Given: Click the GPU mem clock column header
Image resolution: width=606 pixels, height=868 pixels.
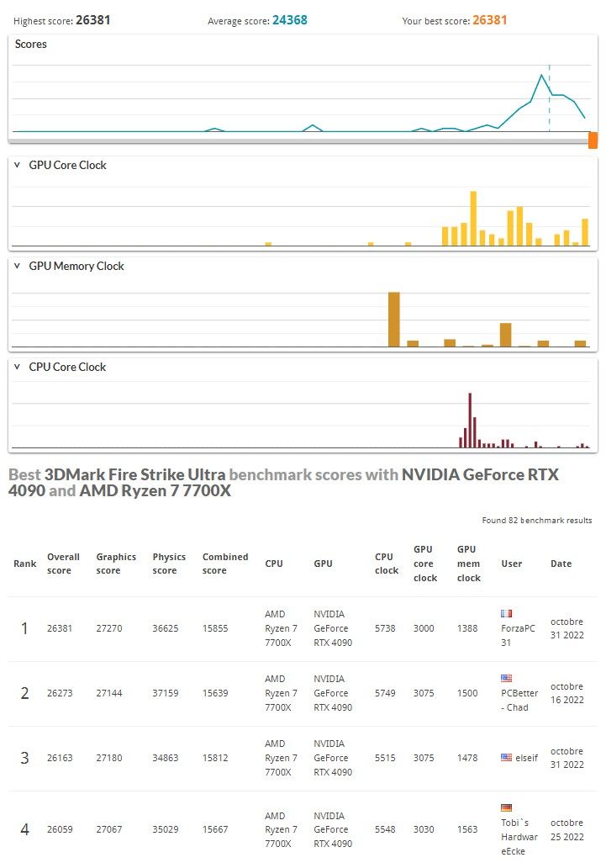Looking at the screenshot, I should (468, 564).
